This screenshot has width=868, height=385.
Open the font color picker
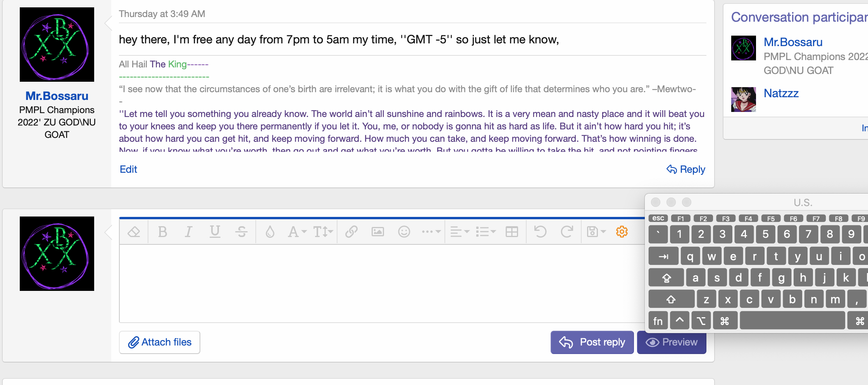[270, 232]
